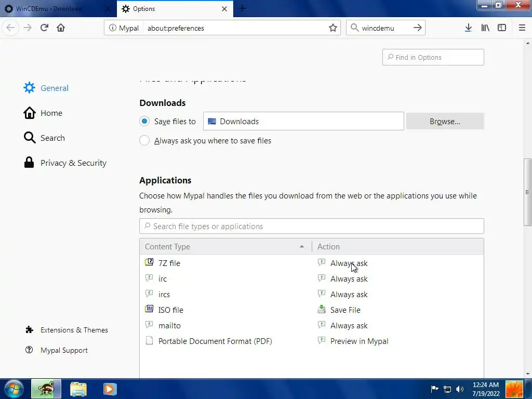The width and height of the screenshot is (532, 399).
Task: Open the volume speaker icon
Action: click(460, 389)
